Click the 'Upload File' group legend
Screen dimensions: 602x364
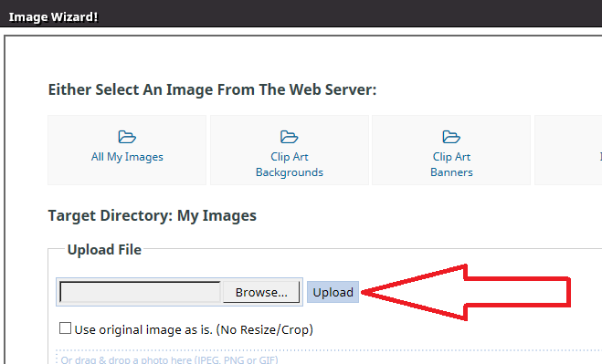[104, 250]
